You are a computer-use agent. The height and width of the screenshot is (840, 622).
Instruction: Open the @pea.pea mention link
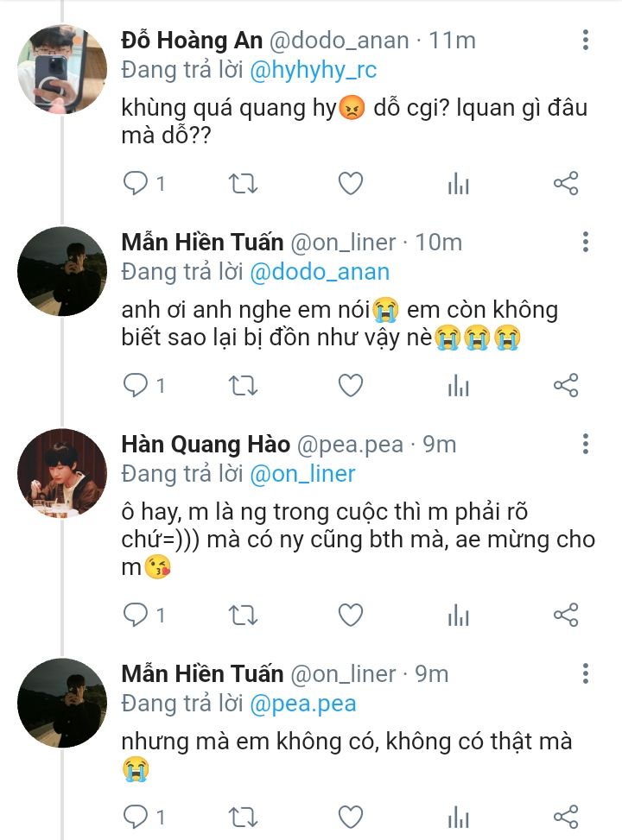[x=303, y=704]
